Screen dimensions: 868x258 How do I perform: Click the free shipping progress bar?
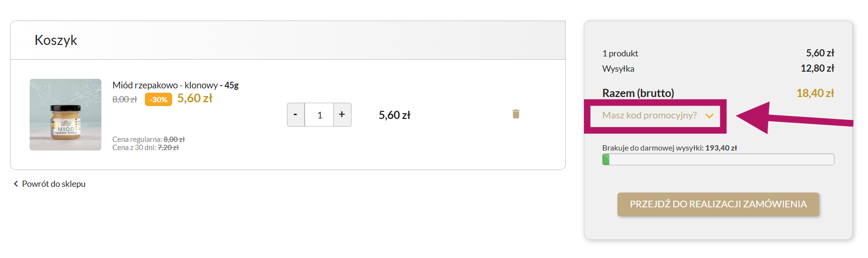[718, 160]
